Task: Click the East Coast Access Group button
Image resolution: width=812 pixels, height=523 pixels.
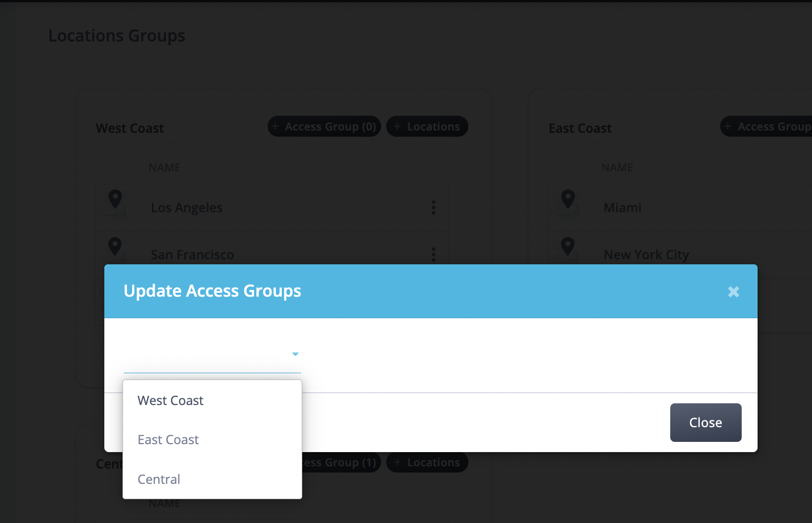Action: pyautogui.click(x=767, y=126)
